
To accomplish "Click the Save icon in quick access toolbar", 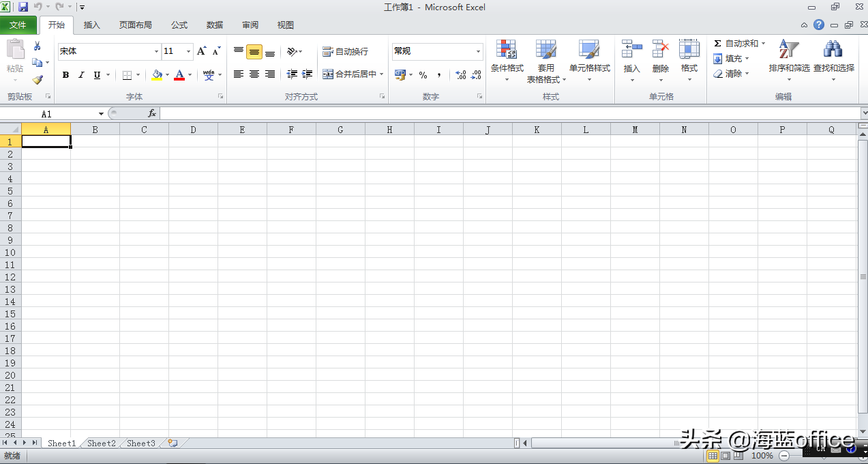I will tap(23, 7).
